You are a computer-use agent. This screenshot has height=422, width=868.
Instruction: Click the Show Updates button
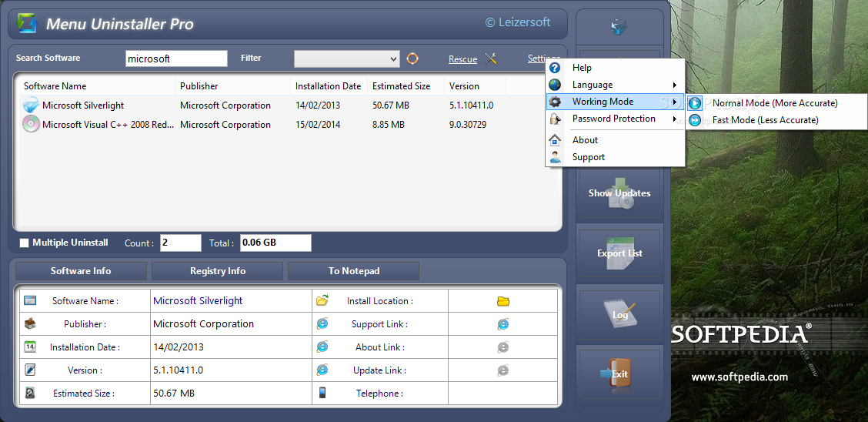click(x=619, y=193)
